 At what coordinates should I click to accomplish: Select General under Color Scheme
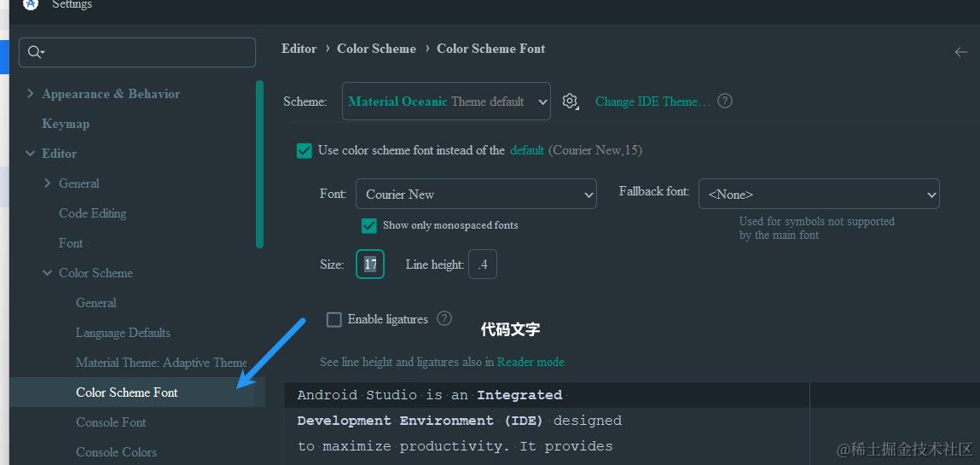pyautogui.click(x=96, y=303)
